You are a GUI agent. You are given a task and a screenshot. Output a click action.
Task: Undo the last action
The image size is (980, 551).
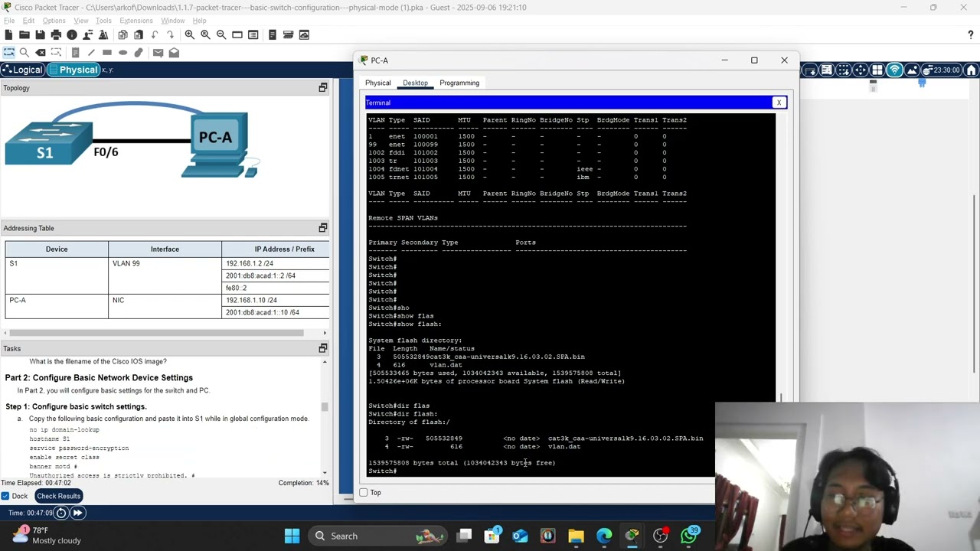[x=155, y=34]
